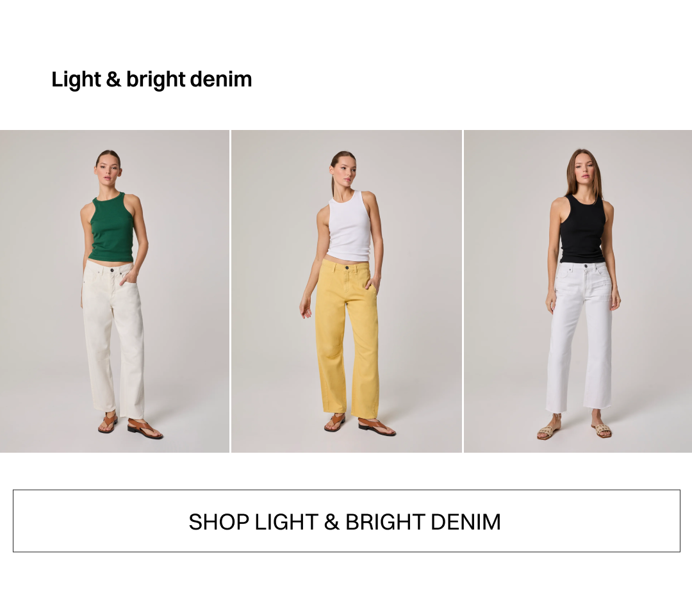The image size is (692, 616).
Task: Click the Light & bright denim heading
Action: pyautogui.click(x=151, y=80)
